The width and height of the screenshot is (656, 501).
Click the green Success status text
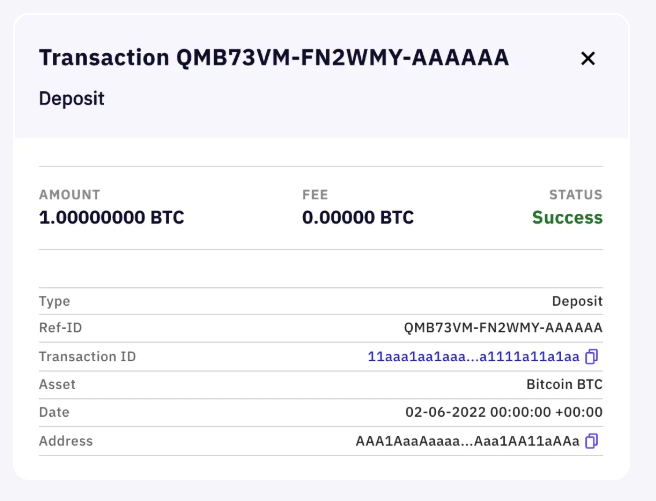pyautogui.click(x=567, y=218)
